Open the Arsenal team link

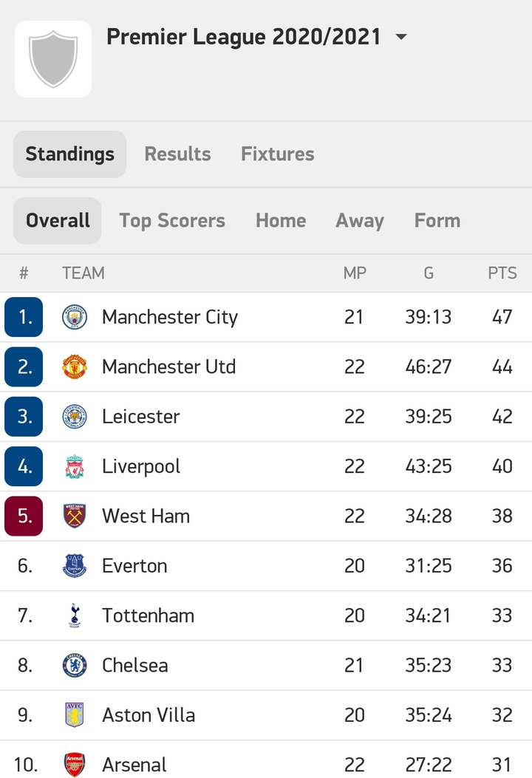[x=134, y=765]
